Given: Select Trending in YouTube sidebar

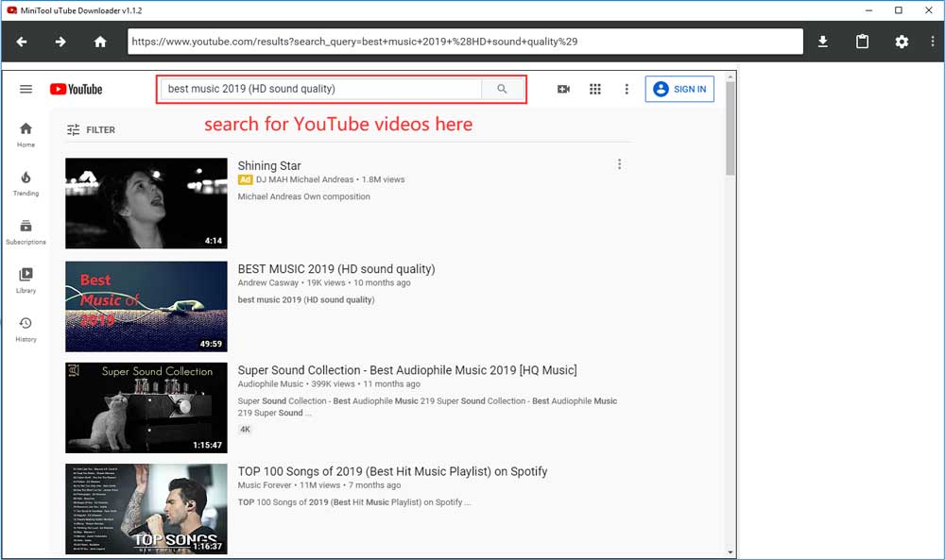Looking at the screenshot, I should pyautogui.click(x=26, y=183).
